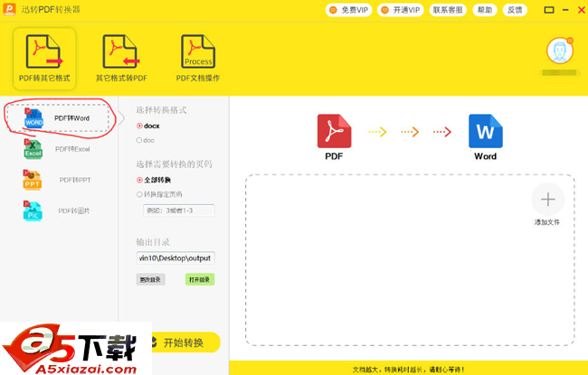Open the 反馈 feedback button
This screenshot has width=588, height=375.
(515, 10)
